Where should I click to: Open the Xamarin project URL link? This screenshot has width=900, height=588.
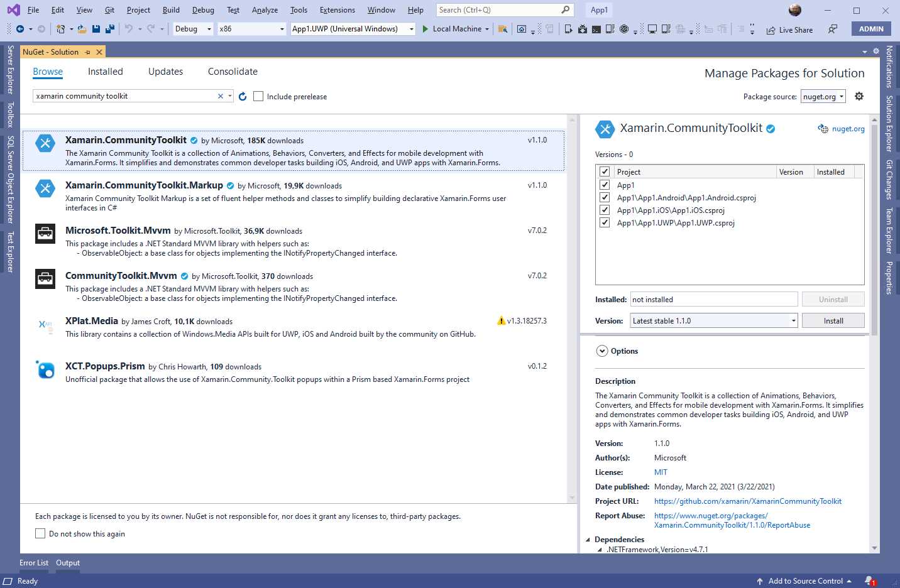point(748,501)
